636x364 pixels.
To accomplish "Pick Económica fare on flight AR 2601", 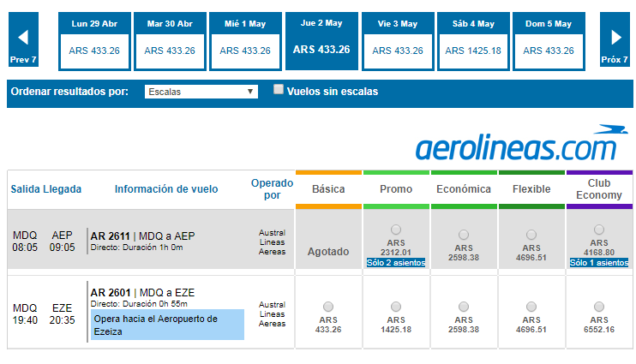I will click(464, 307).
